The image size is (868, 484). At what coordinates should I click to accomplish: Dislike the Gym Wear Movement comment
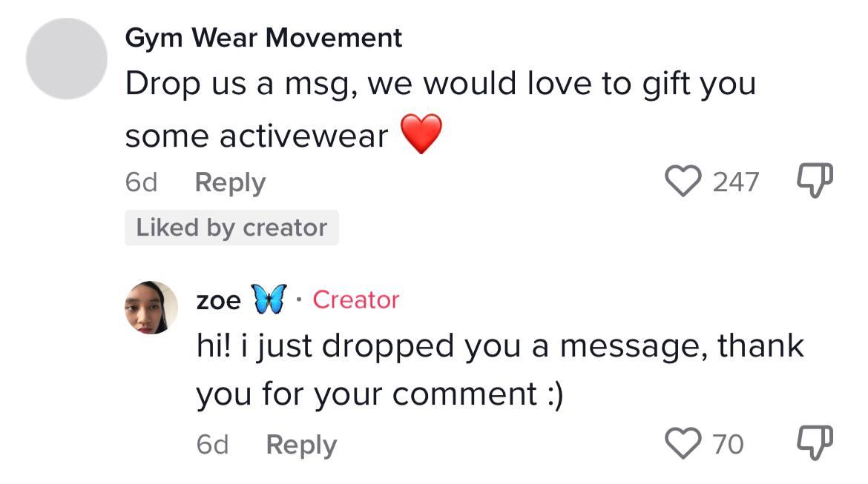(815, 182)
